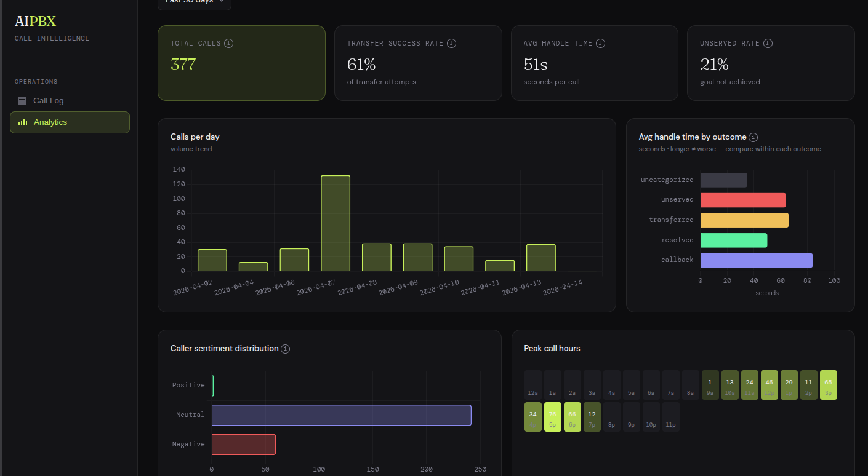Screen dimensions: 868x476
Task: Click the 2026-04-07 bar in Calls per day
Action: 336,223
